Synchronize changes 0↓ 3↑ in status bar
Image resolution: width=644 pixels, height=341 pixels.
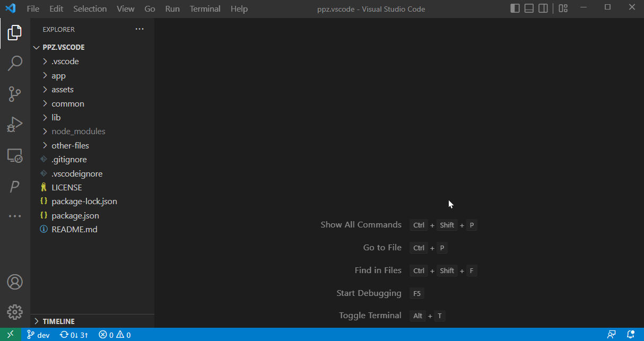coord(74,335)
